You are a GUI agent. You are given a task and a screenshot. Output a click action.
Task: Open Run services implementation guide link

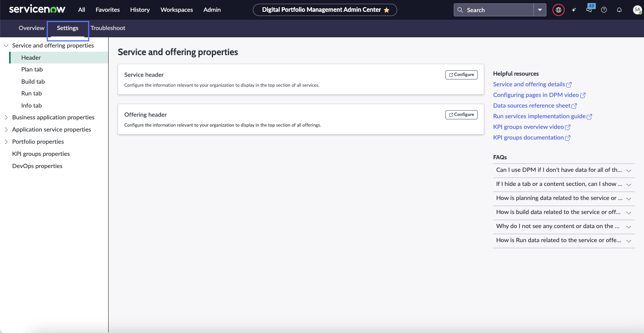click(x=542, y=116)
